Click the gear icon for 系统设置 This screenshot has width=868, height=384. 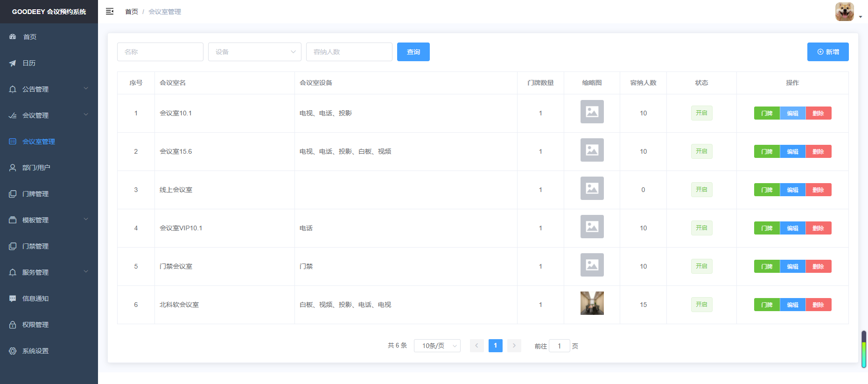(x=13, y=351)
